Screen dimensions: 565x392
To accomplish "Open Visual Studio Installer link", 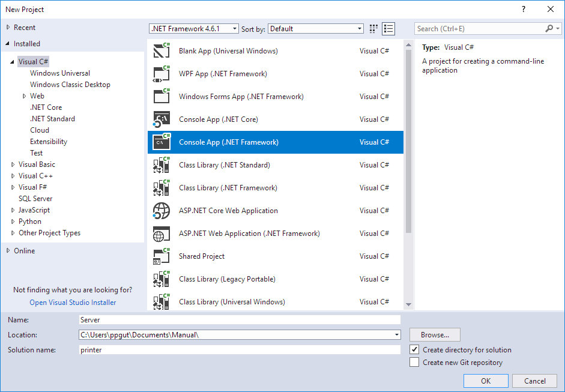I will pyautogui.click(x=73, y=303).
